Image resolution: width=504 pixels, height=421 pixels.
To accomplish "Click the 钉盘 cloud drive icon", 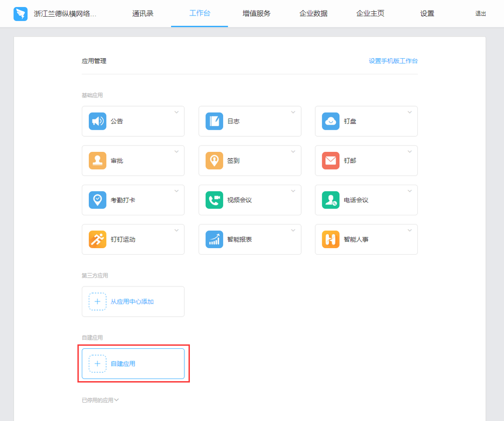I will pos(331,121).
